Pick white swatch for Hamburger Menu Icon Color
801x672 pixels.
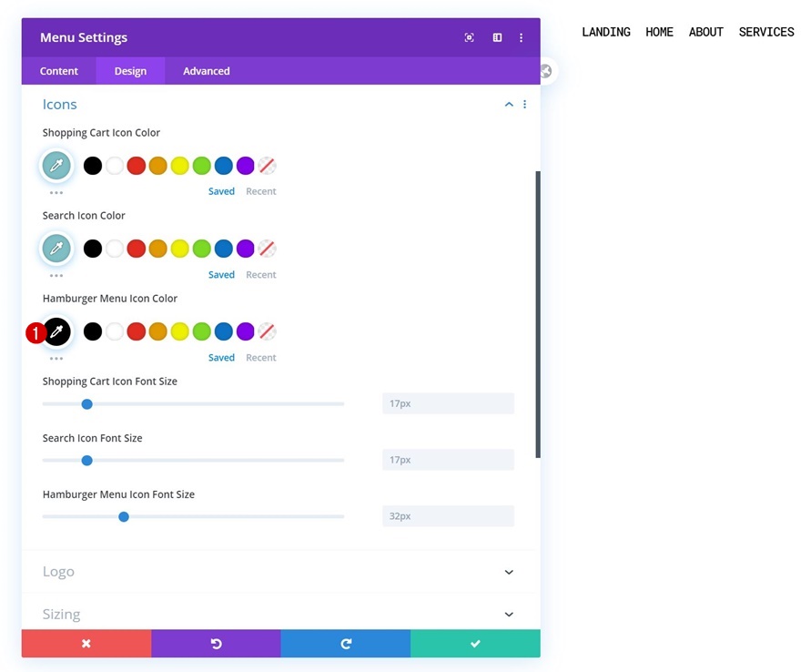115,331
